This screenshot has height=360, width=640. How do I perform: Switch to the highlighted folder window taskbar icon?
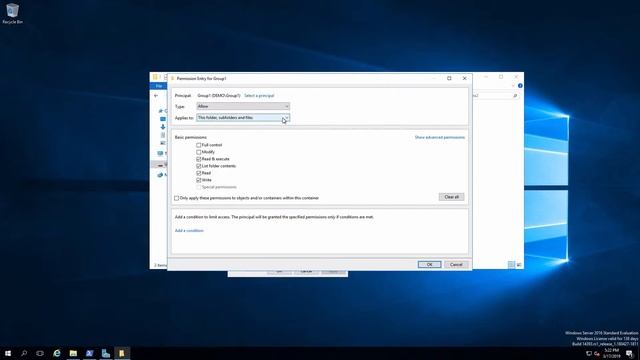click(x=122, y=353)
